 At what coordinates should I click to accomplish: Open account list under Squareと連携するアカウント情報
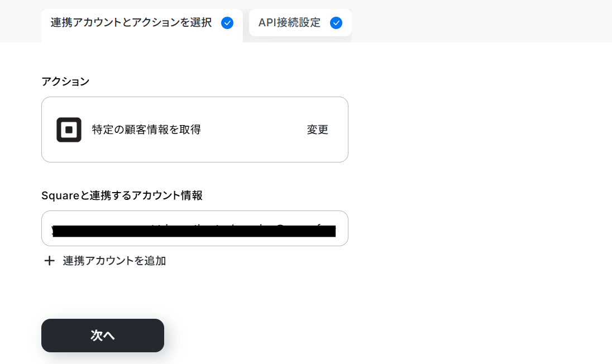[x=195, y=228]
